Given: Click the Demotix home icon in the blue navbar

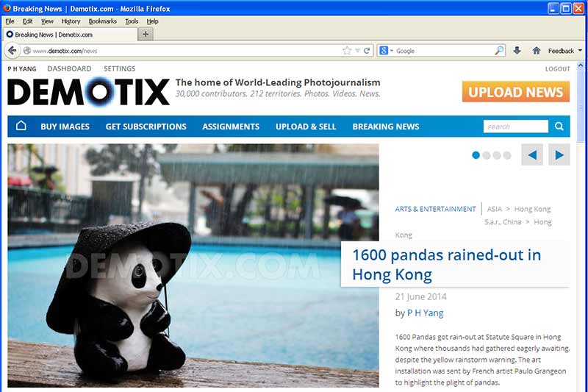Looking at the screenshot, I should 21,126.
